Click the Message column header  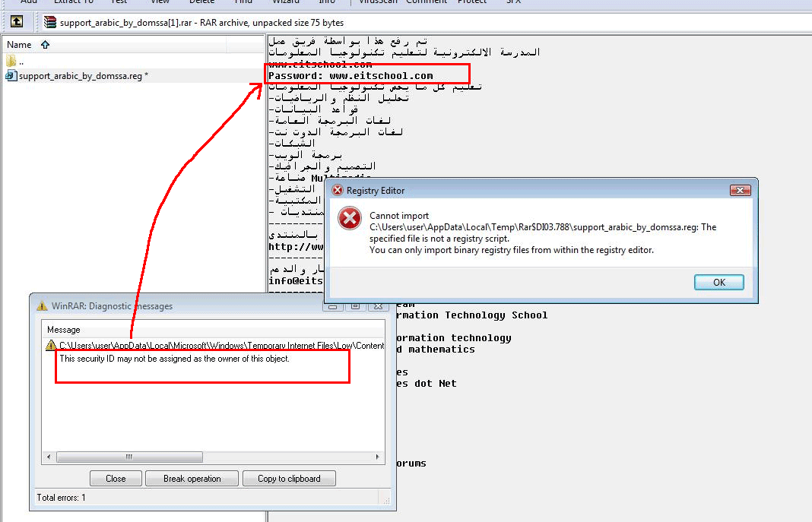pyautogui.click(x=63, y=330)
